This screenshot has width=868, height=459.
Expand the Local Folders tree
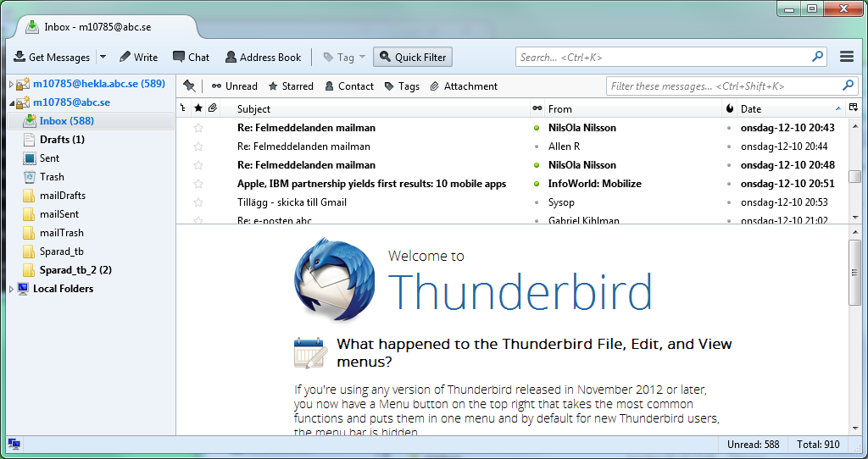click(11, 289)
